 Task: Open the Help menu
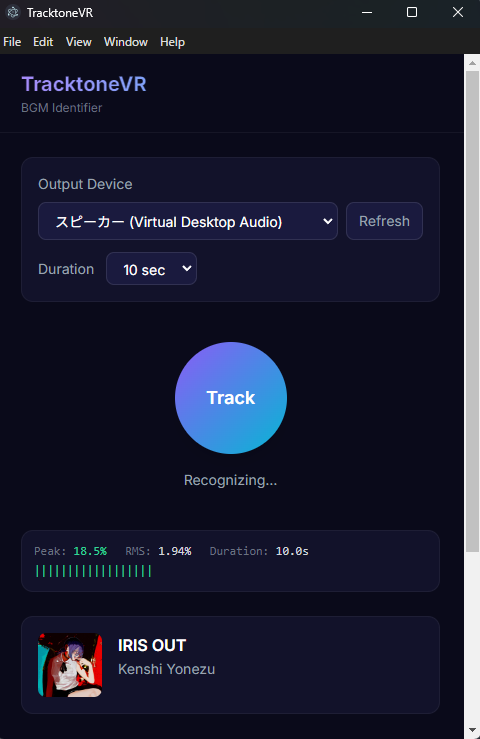(172, 42)
